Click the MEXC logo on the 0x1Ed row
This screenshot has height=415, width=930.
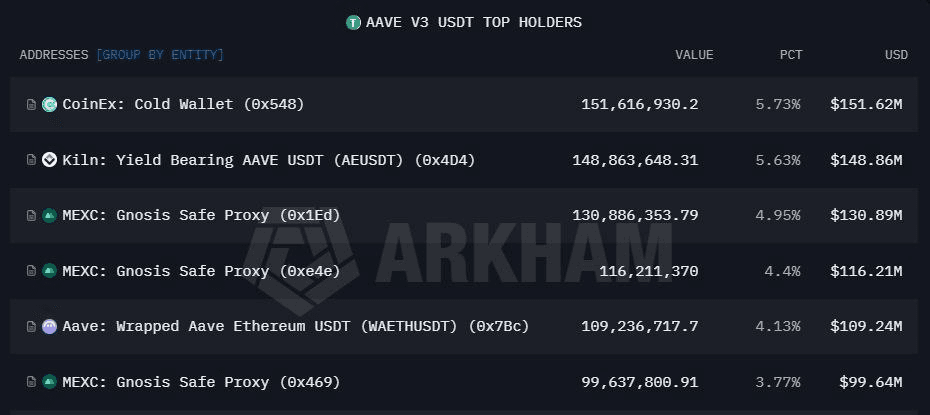49,215
